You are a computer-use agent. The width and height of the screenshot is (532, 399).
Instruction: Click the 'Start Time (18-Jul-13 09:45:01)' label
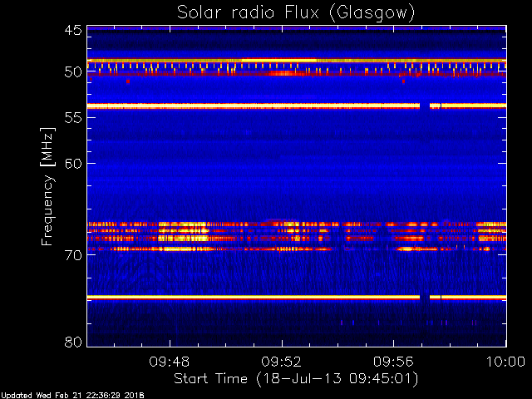[296, 379]
